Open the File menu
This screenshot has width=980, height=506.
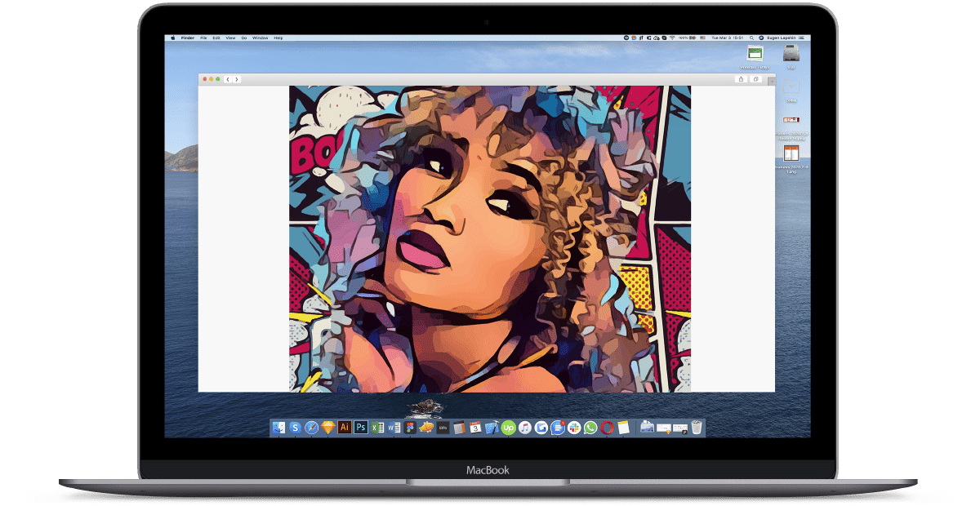[x=203, y=38]
